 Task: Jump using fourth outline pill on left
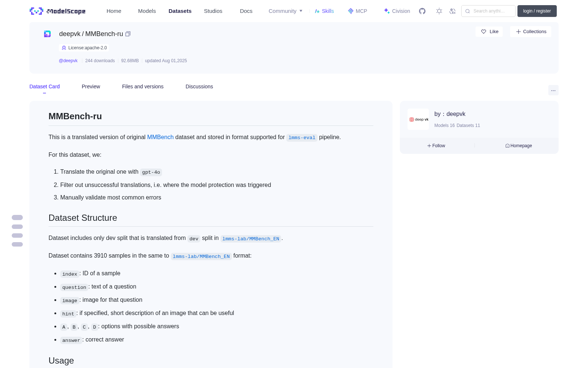click(17, 244)
